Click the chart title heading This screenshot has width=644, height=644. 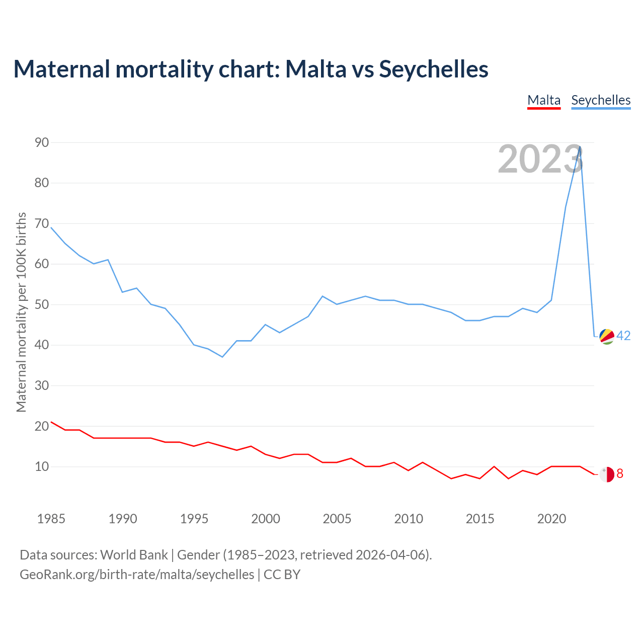click(x=251, y=69)
